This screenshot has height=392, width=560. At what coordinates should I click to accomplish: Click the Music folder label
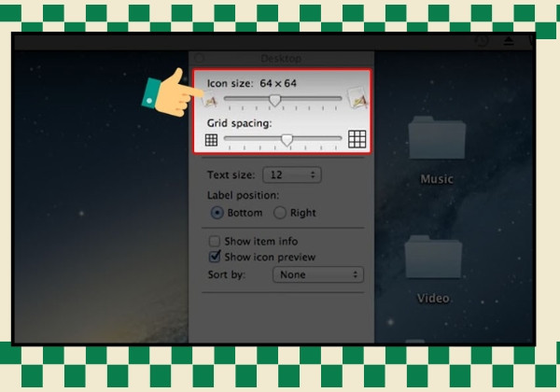click(437, 179)
